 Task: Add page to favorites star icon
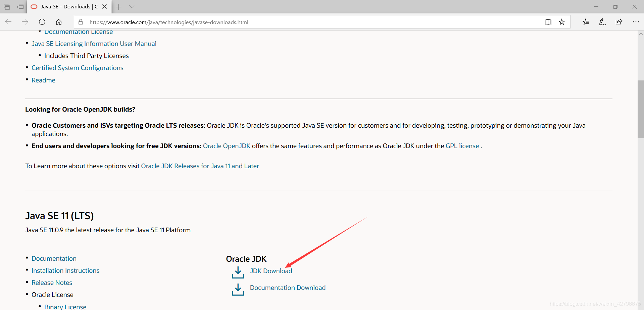point(562,22)
